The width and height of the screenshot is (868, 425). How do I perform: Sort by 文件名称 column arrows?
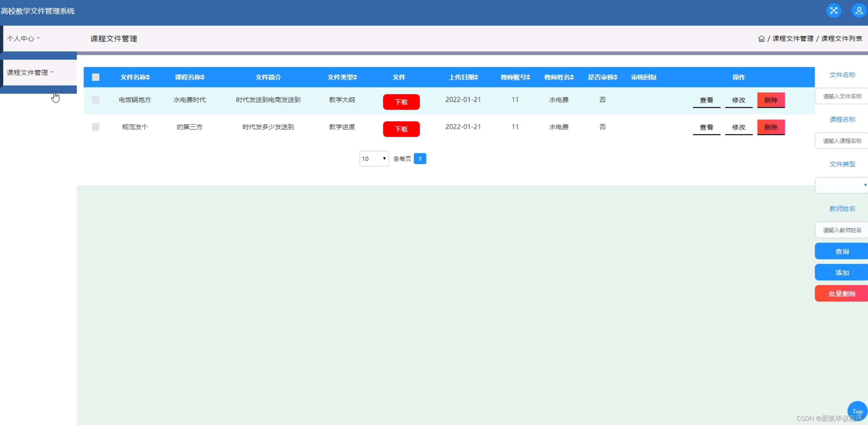pos(148,77)
